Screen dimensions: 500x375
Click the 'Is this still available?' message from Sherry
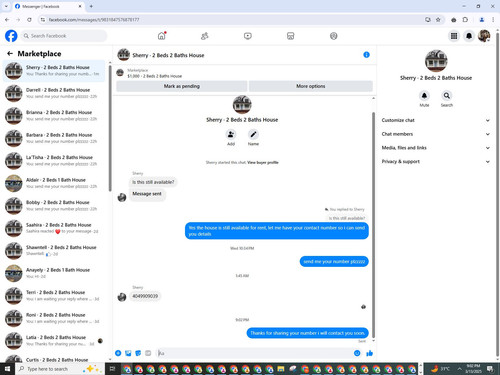153,182
